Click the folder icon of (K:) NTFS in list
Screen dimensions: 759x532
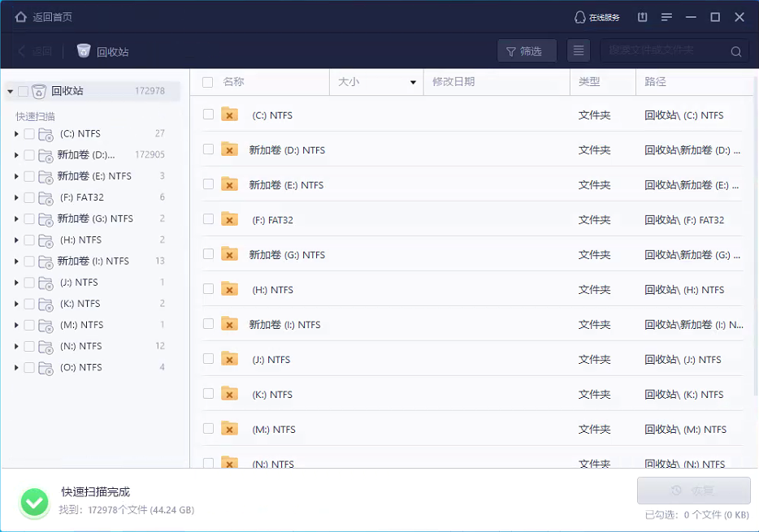point(229,393)
